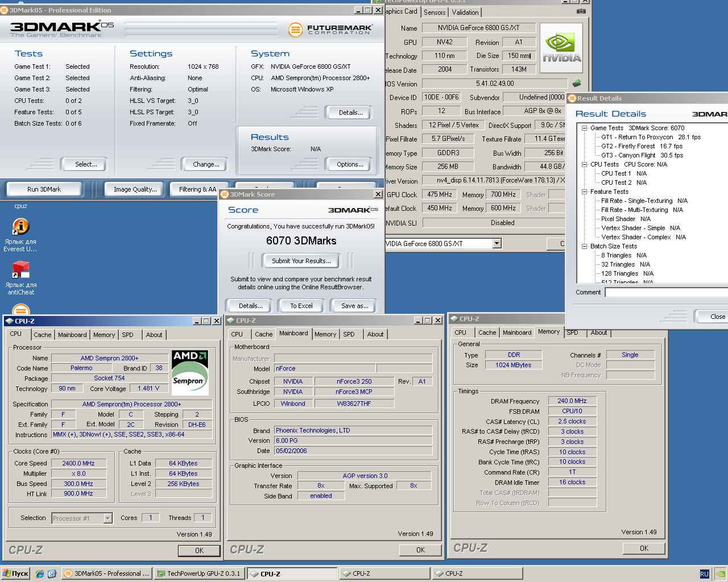Click the nForce3 250 chipset value
Image resolution: width=728 pixels, height=582 pixels.
[x=354, y=382]
